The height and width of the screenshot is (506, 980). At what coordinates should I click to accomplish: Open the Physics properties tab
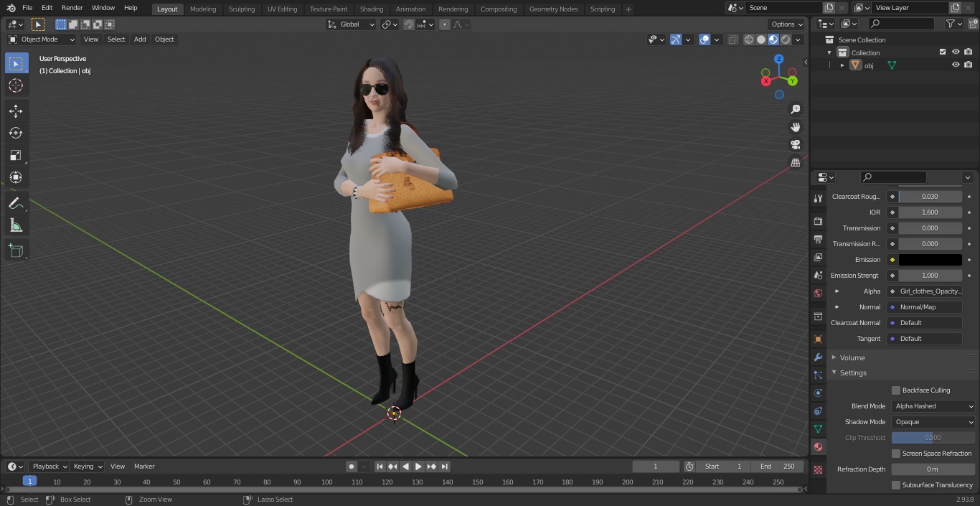[818, 393]
